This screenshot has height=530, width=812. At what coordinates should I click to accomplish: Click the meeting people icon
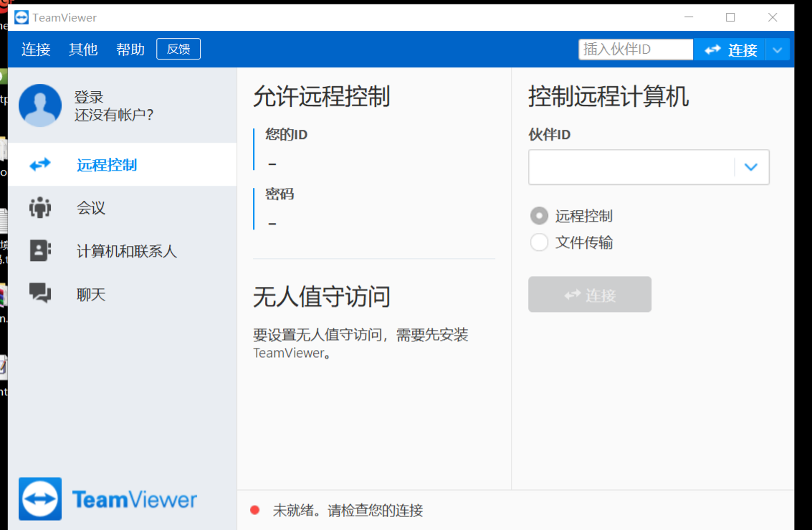(x=40, y=208)
